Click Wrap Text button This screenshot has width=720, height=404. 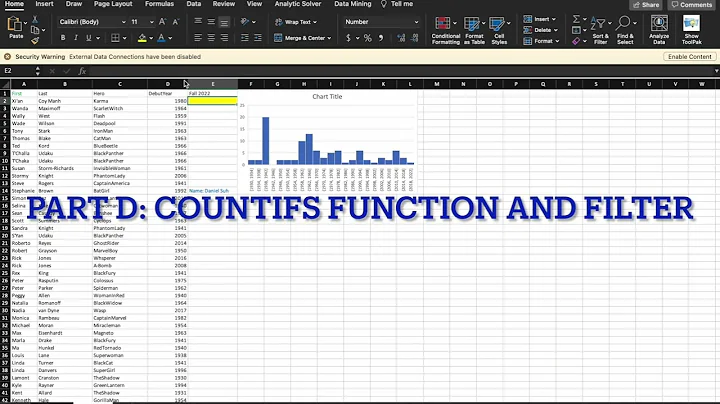[296, 22]
